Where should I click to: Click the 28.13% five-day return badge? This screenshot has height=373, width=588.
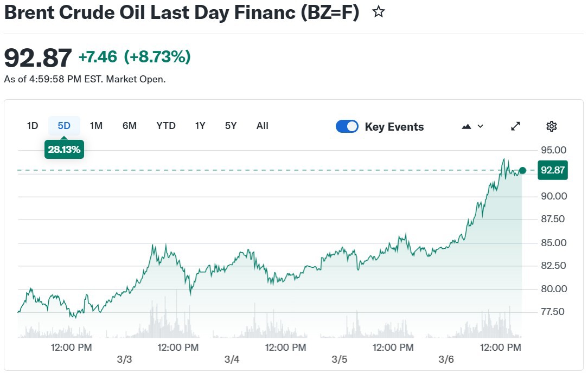[64, 150]
